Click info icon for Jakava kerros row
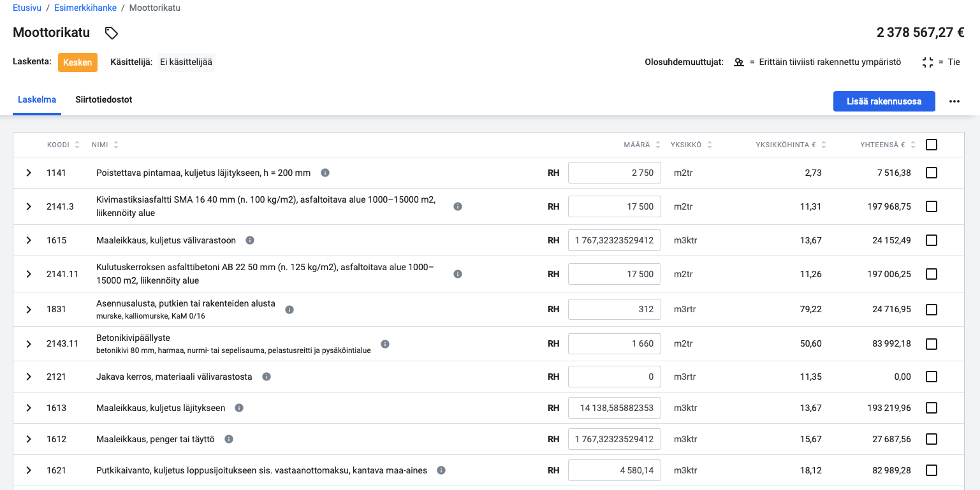Screen dimensions: 980x490 tap(267, 377)
